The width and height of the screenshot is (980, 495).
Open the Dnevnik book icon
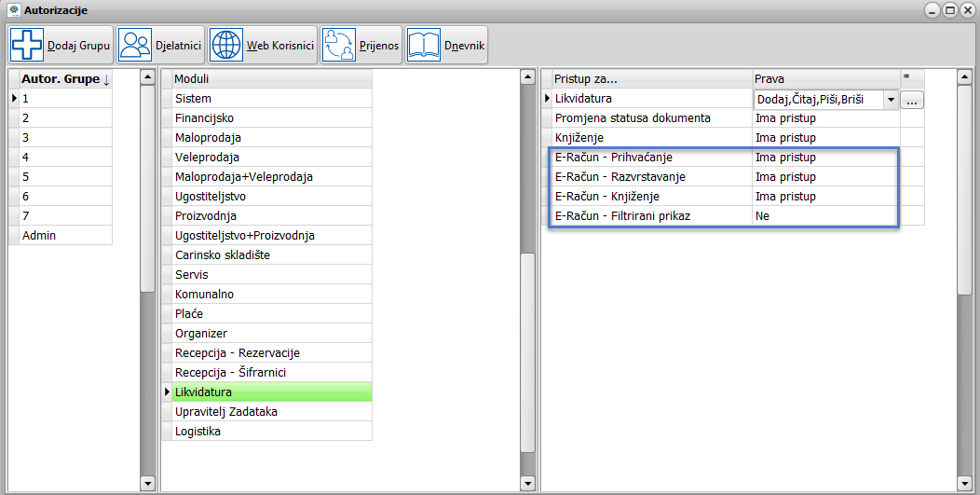423,45
